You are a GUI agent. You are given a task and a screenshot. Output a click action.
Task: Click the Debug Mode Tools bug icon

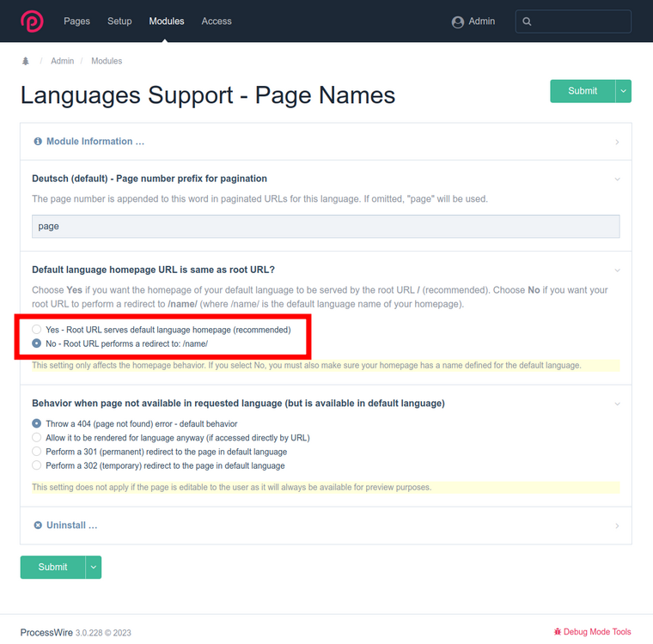[x=558, y=632]
